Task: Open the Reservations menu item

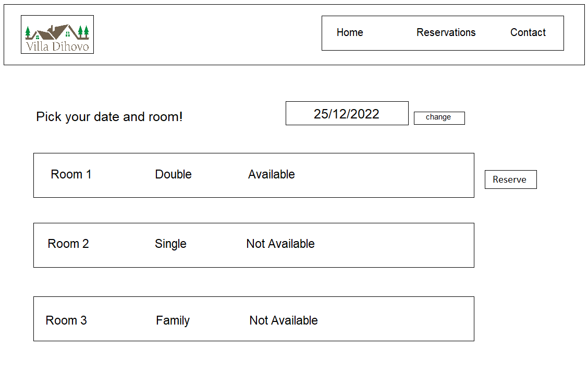Action: pyautogui.click(x=446, y=32)
